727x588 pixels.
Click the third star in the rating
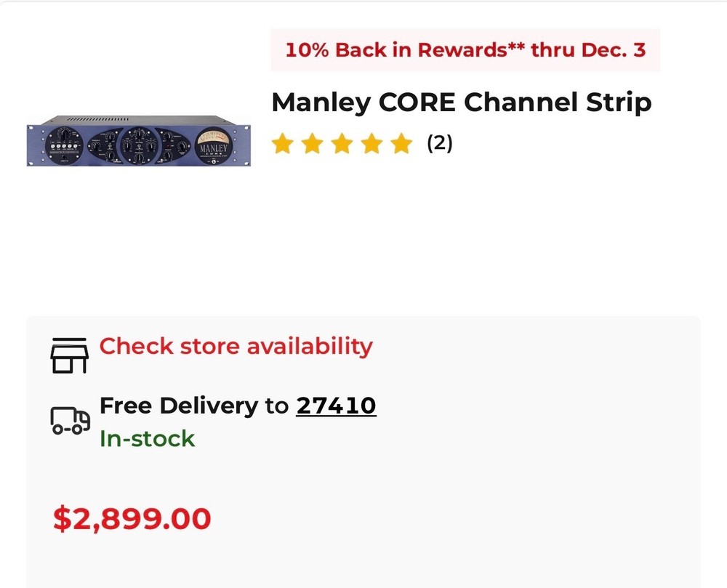342,144
